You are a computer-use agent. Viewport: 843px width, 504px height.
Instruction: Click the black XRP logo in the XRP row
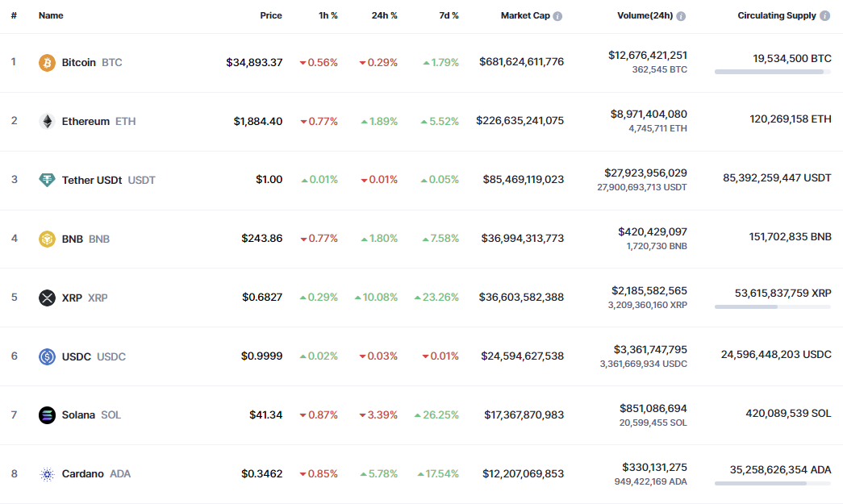47,298
